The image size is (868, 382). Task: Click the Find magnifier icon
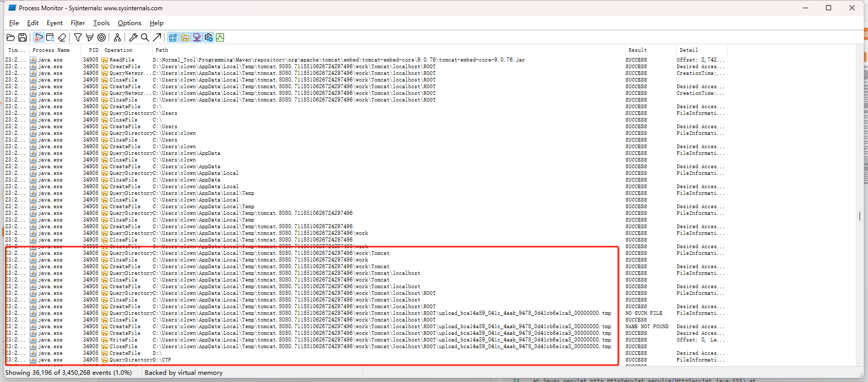(145, 37)
